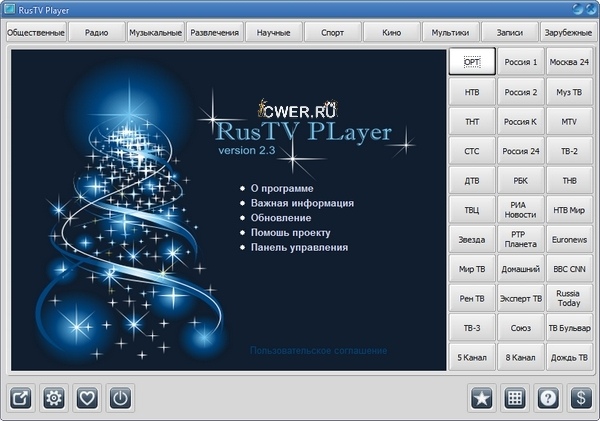Select the ОРТ channel button

(x=472, y=62)
